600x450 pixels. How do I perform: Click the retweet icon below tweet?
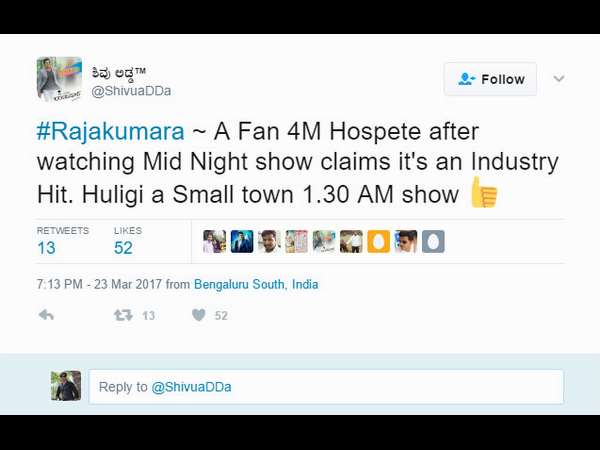[x=123, y=315]
